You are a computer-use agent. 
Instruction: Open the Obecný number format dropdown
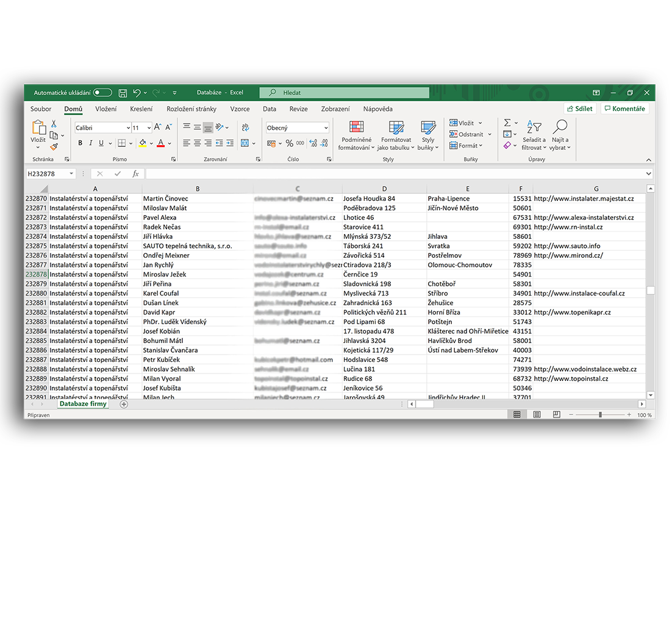(326, 128)
